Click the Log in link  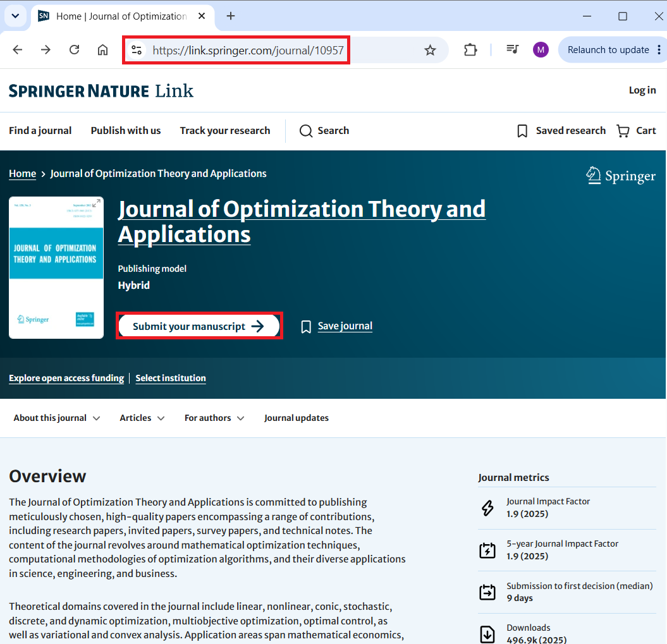[642, 90]
